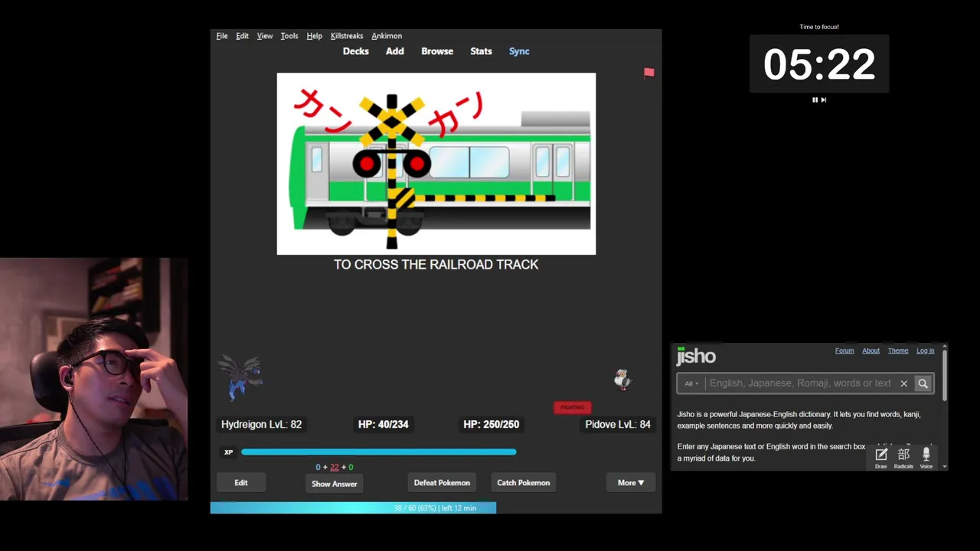Click the Pidove Pokemon sprite
Viewport: 980px width, 551px height.
pos(622,380)
